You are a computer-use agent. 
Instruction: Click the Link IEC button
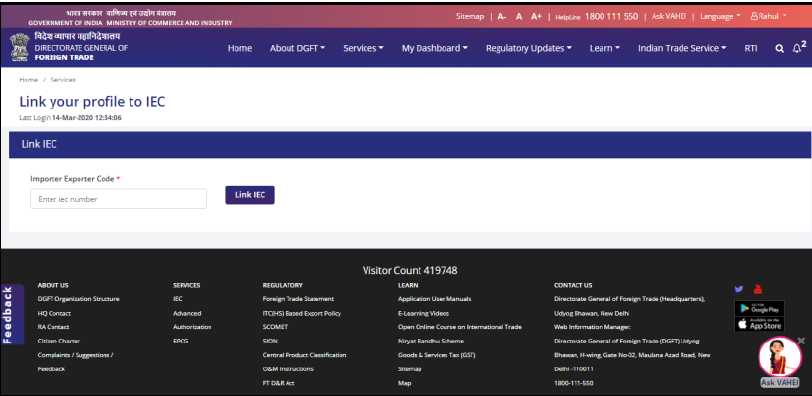pos(250,195)
